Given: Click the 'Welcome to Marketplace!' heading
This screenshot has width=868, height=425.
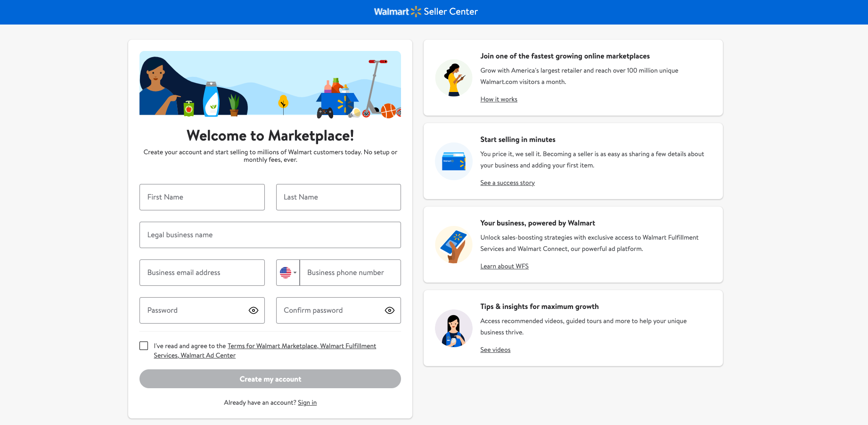Looking at the screenshot, I should [x=270, y=135].
